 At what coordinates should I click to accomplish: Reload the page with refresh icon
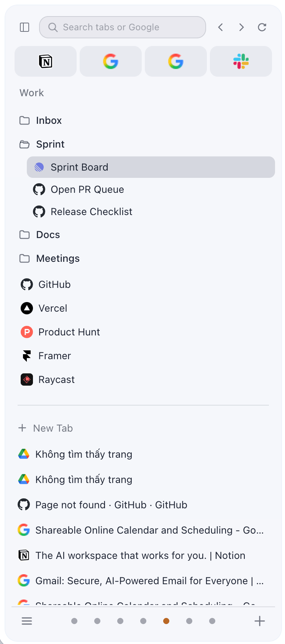point(262,27)
